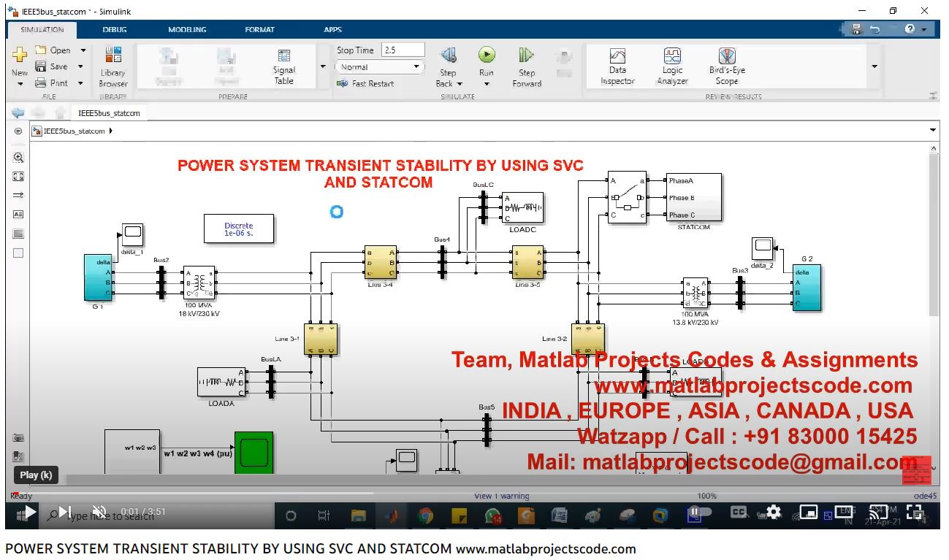Launch the Data Inspector
Viewport: 949px width, 560px height.
click(617, 66)
